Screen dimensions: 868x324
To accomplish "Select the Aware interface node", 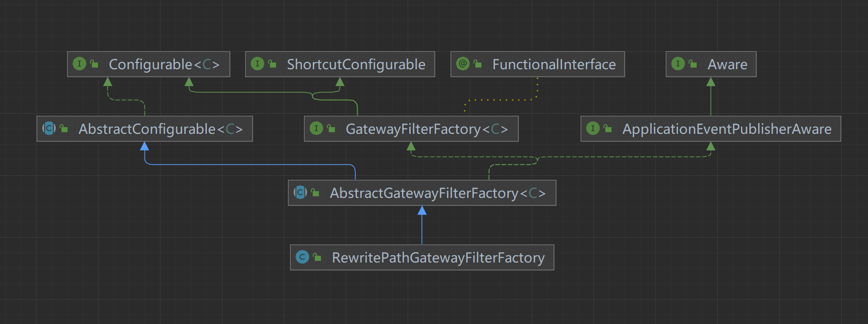I will point(711,64).
